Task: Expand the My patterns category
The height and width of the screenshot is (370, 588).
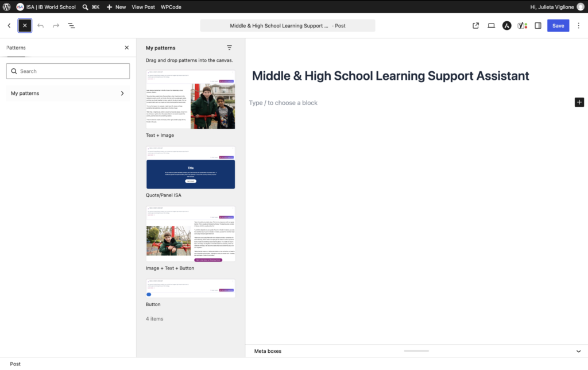Action: click(68, 93)
